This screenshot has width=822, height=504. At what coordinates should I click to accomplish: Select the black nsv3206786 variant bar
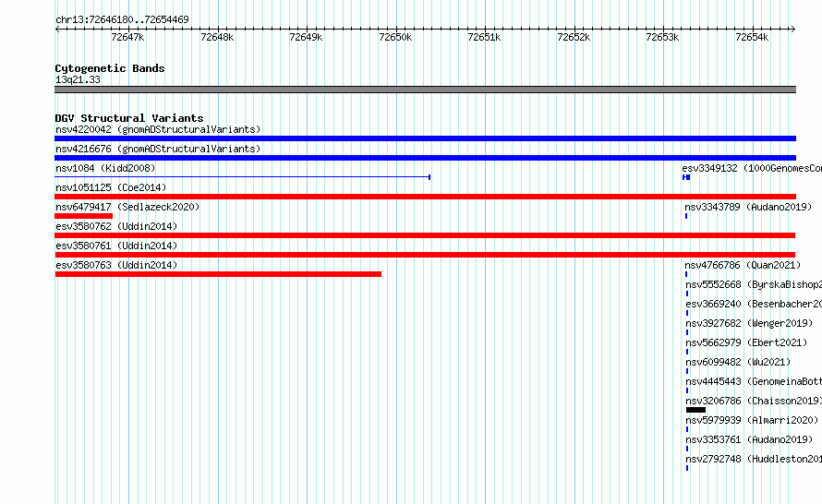(695, 410)
